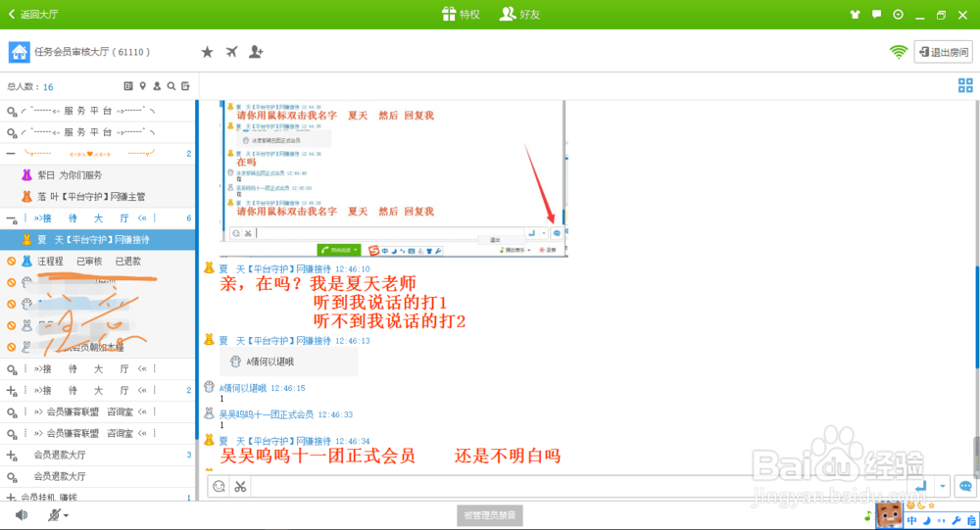The image size is (980, 530).
Task: Click the purple avatar icon of 紫日
Action: (x=26, y=175)
